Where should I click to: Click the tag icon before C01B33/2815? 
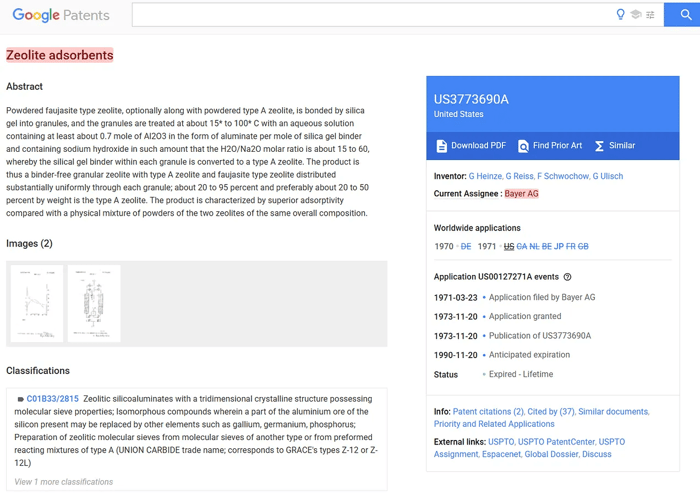click(x=20, y=399)
